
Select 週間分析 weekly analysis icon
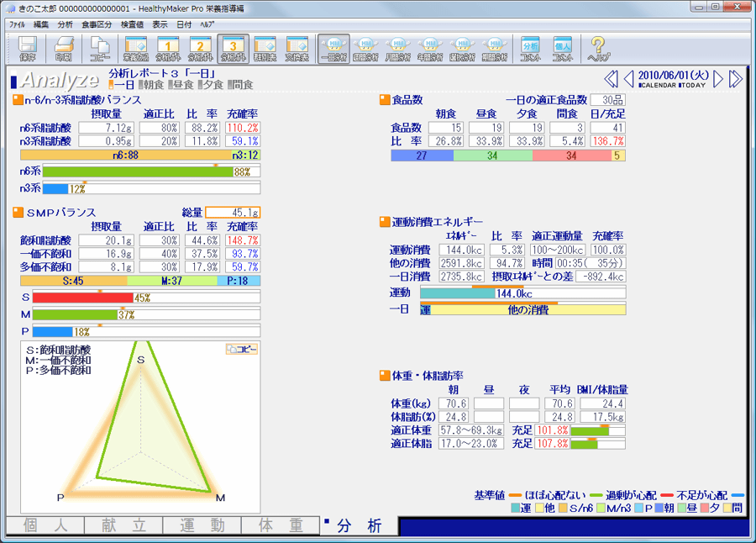366,49
